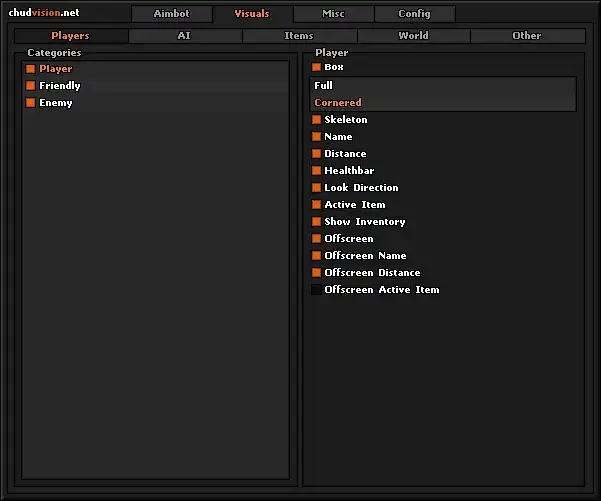Disable the Skeleton checkbox
The width and height of the screenshot is (601, 501).
[x=317, y=120]
